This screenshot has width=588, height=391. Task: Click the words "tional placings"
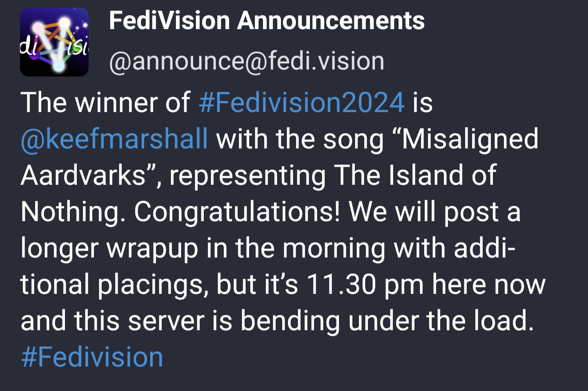(111, 284)
